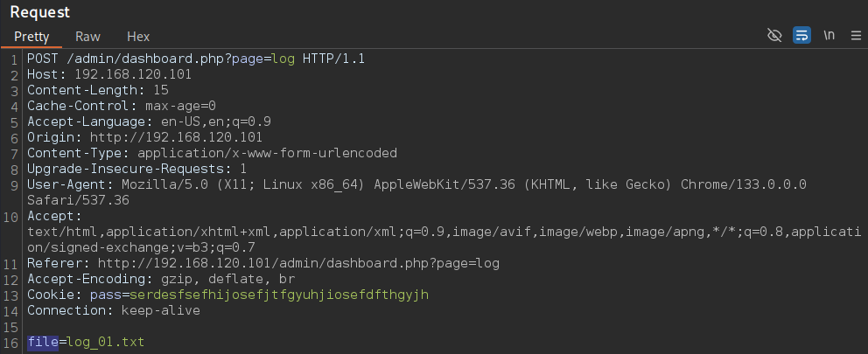Image resolution: width=868 pixels, height=354 pixels.
Task: Click the Host value 192.168.120.101
Action: click(x=133, y=74)
